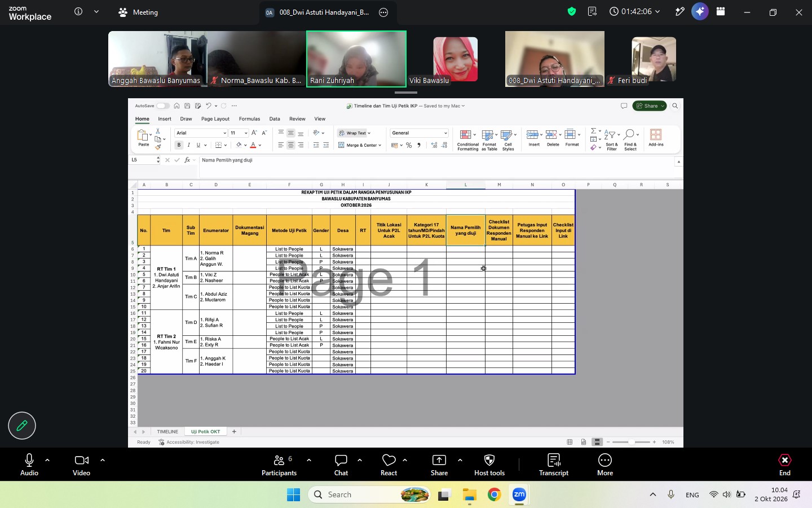Click the Rani Zuhriyah video thumbnail
This screenshot has height=508, width=812.
tap(356, 59)
